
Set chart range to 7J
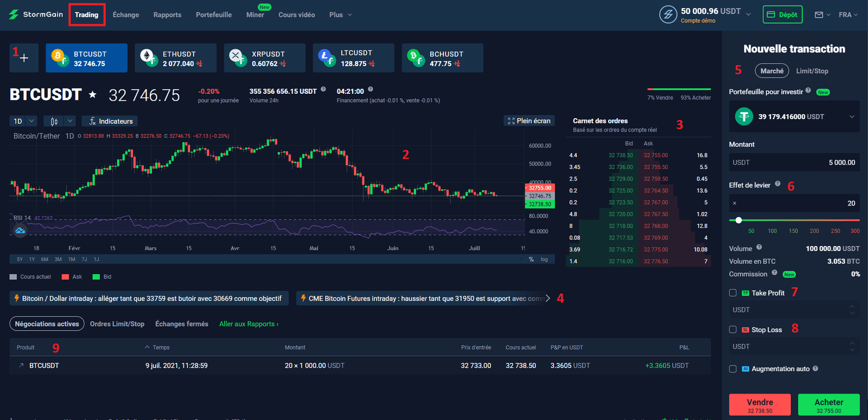click(x=84, y=260)
